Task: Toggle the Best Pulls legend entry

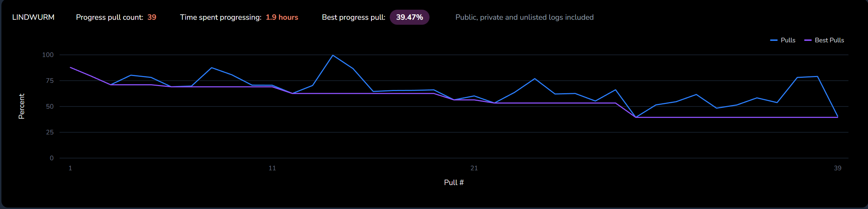Action: coord(824,40)
